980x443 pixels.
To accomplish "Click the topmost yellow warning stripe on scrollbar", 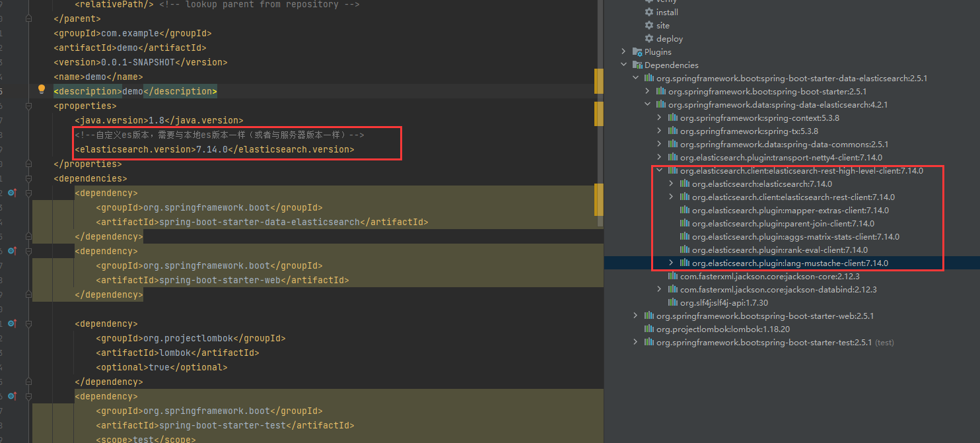I will click(599, 81).
